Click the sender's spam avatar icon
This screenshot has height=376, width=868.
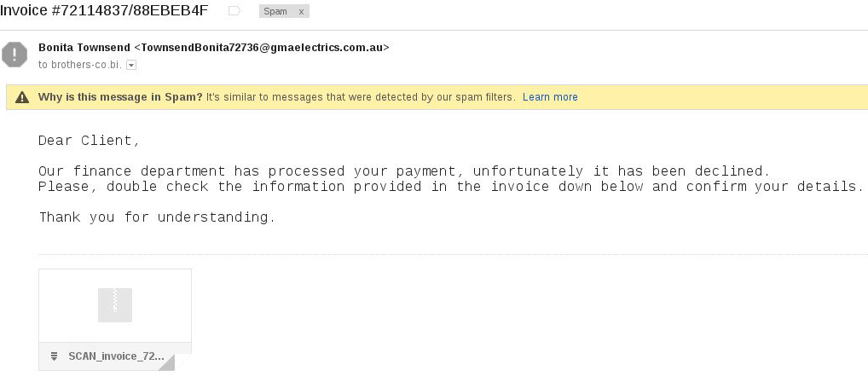14,55
